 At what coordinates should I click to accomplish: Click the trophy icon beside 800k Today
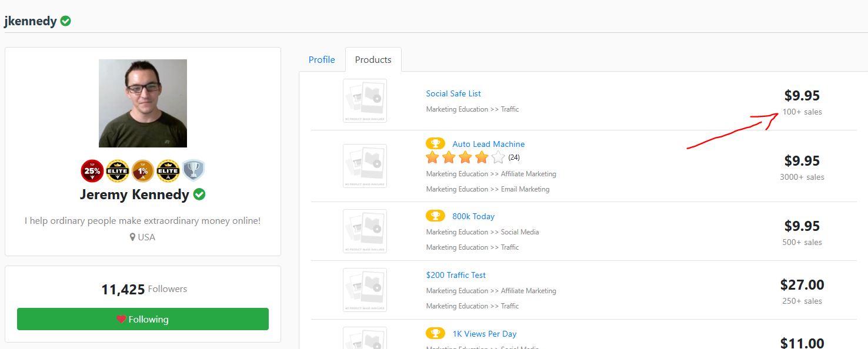tap(435, 216)
